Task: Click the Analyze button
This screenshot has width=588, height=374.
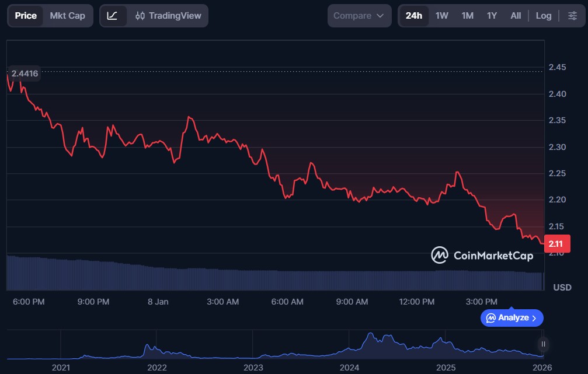Action: (512, 317)
